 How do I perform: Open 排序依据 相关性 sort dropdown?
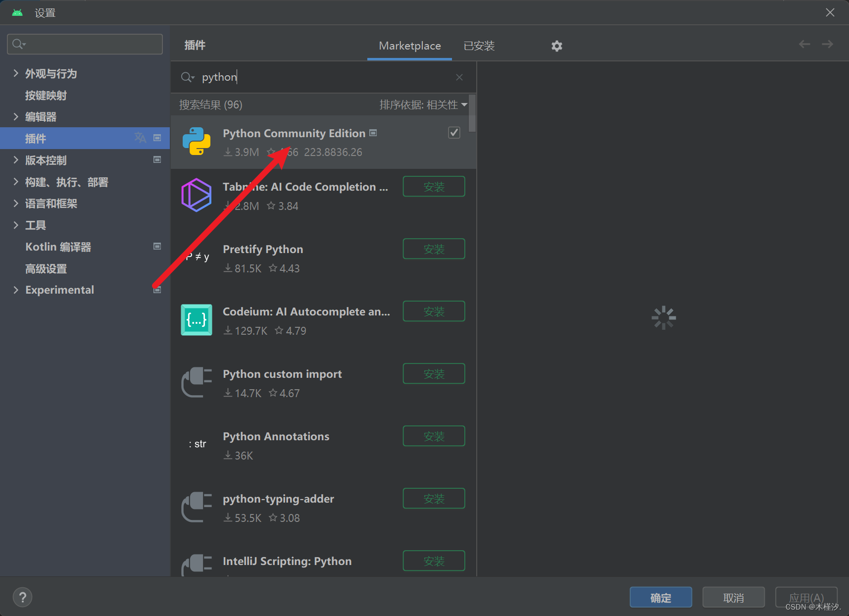pyautogui.click(x=423, y=104)
